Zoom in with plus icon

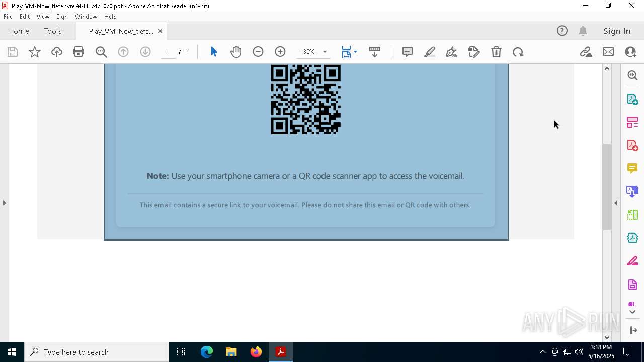point(280,52)
